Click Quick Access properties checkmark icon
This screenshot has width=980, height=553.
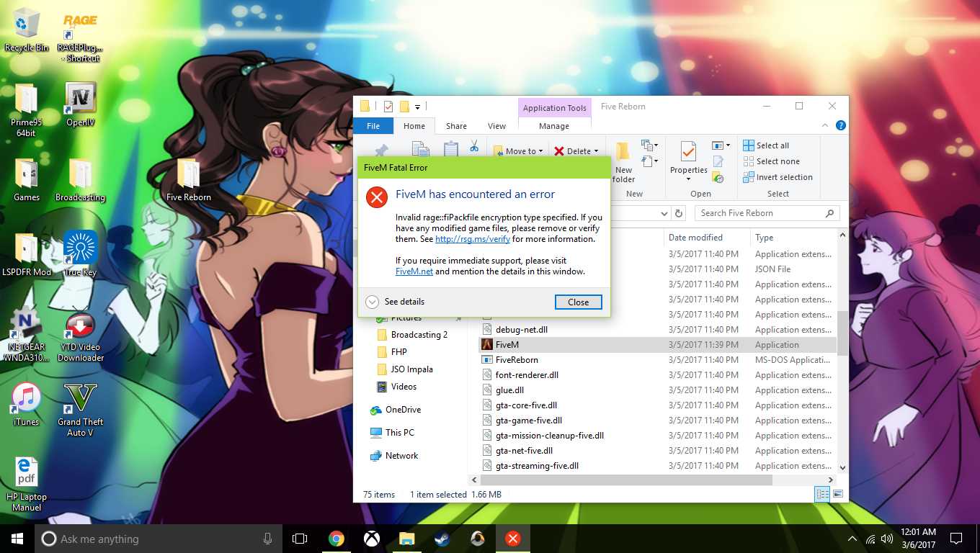tap(388, 107)
